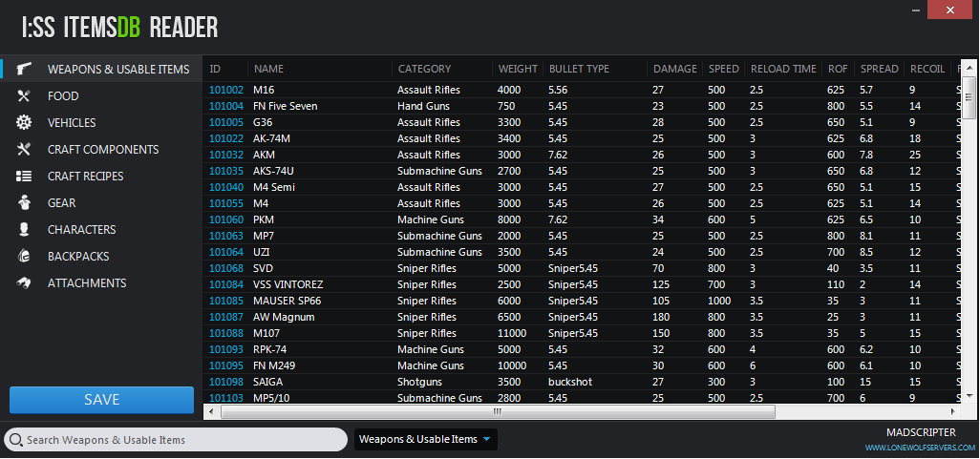The height and width of the screenshot is (459, 980).
Task: Select item ID 101055
Action: point(226,203)
